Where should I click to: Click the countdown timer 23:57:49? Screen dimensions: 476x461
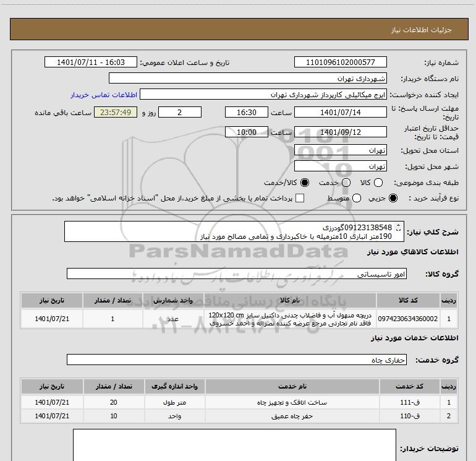116,112
